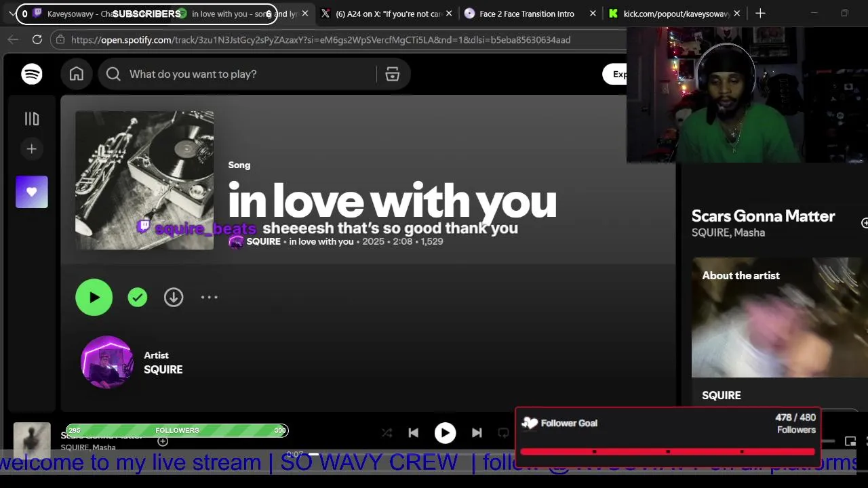Open SQUIRE, Masha in bottom player bar
Viewport: 868px width, 488px height.
(x=88, y=447)
